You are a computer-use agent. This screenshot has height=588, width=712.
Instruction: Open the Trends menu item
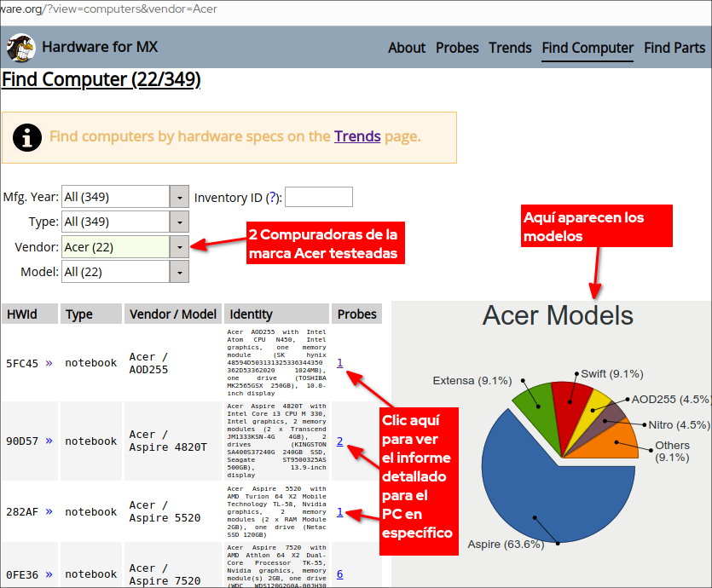[x=510, y=48]
